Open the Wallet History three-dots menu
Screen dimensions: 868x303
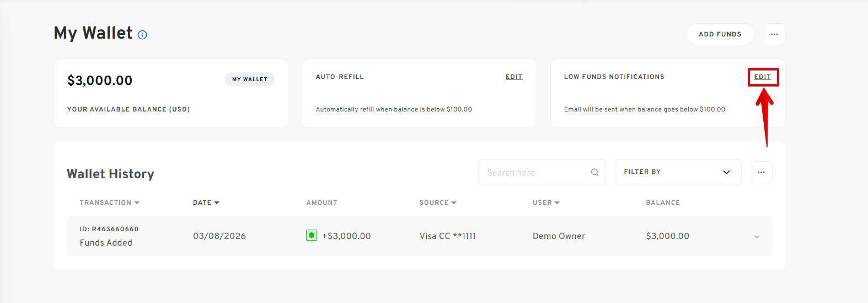click(761, 172)
